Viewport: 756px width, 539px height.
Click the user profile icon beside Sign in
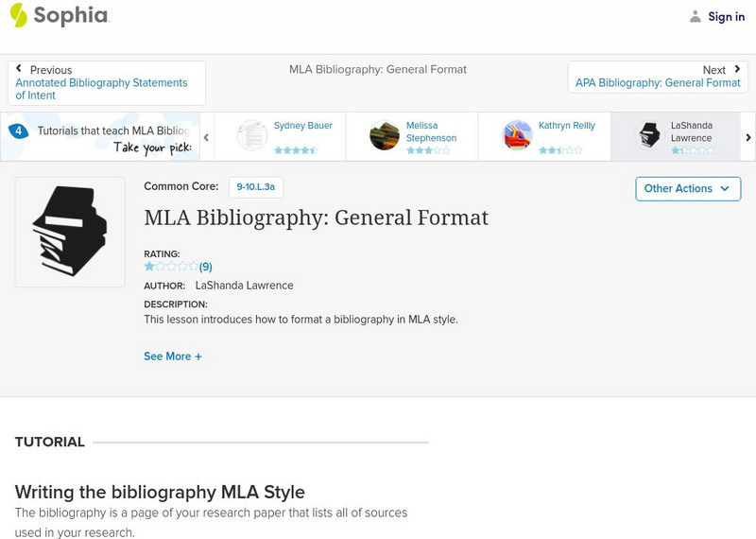coord(696,16)
